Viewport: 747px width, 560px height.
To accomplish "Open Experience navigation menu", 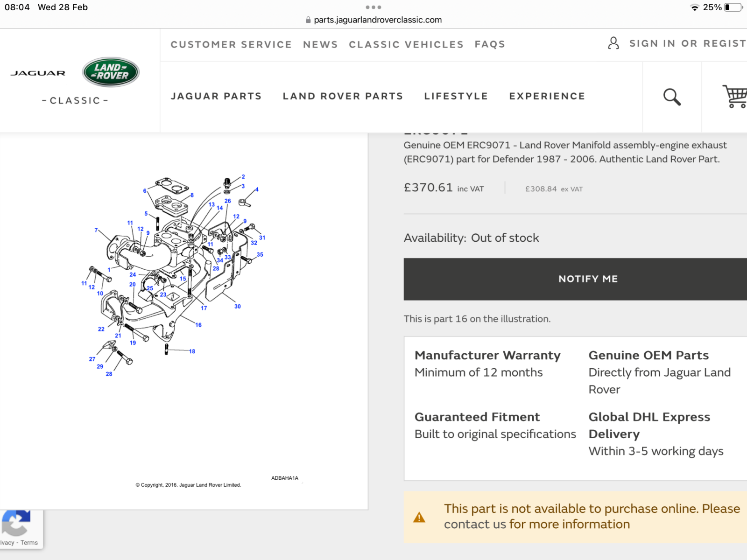I will pyautogui.click(x=547, y=96).
